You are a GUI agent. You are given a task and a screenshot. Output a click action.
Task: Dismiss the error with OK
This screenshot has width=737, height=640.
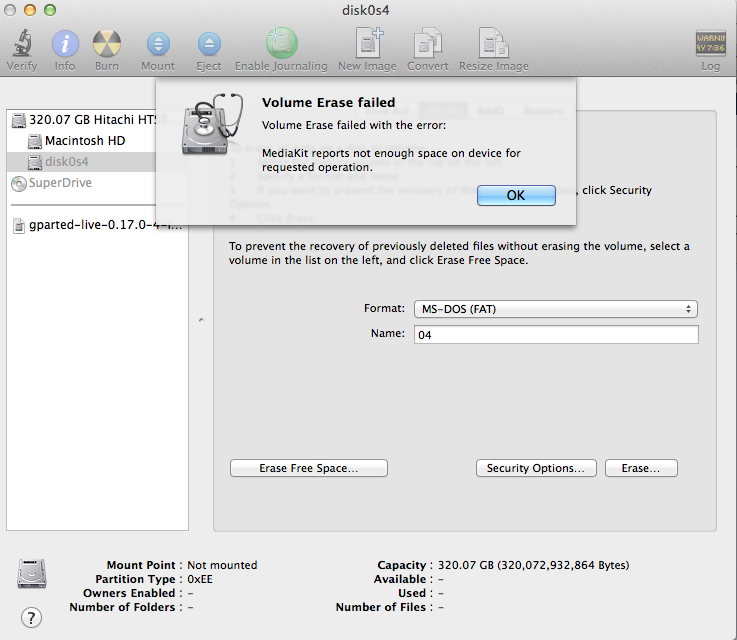pyautogui.click(x=516, y=195)
